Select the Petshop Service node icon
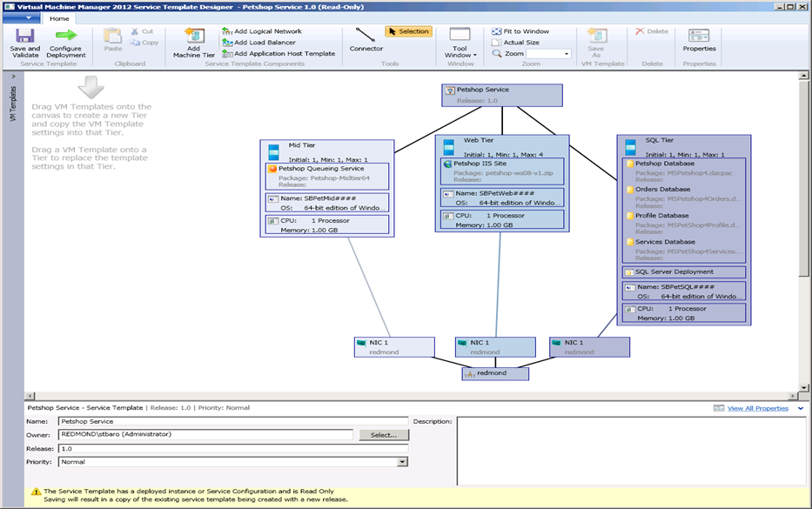 coord(450,90)
